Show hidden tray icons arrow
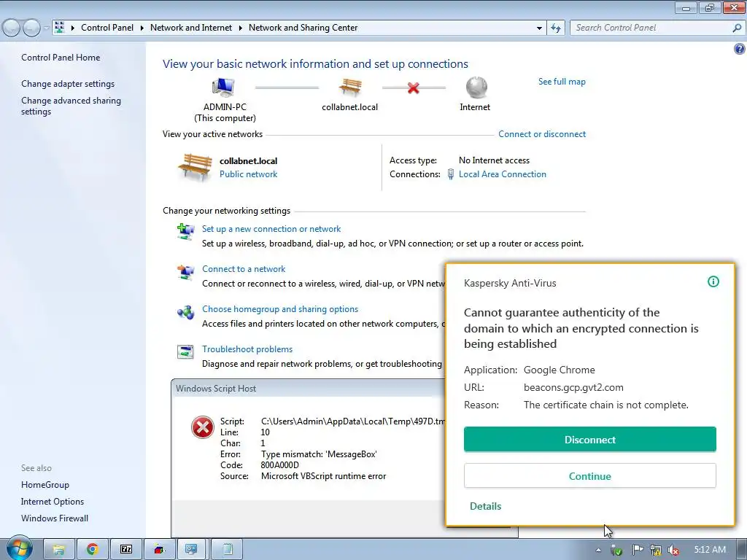Image resolution: width=747 pixels, height=560 pixels. click(x=598, y=550)
